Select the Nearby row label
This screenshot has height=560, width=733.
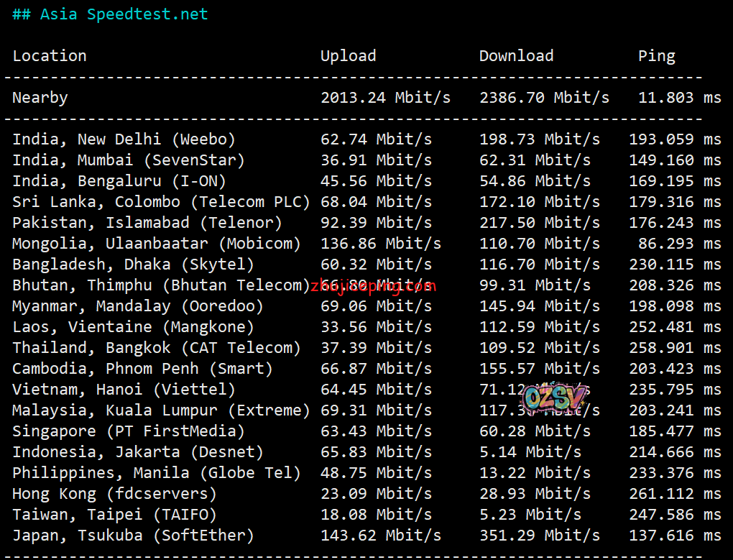(x=40, y=98)
